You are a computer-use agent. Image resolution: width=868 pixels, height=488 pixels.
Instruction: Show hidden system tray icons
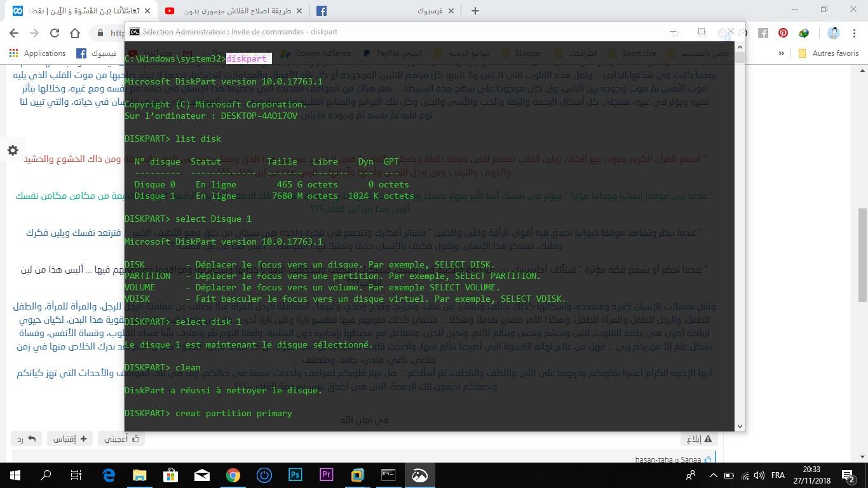point(714,475)
